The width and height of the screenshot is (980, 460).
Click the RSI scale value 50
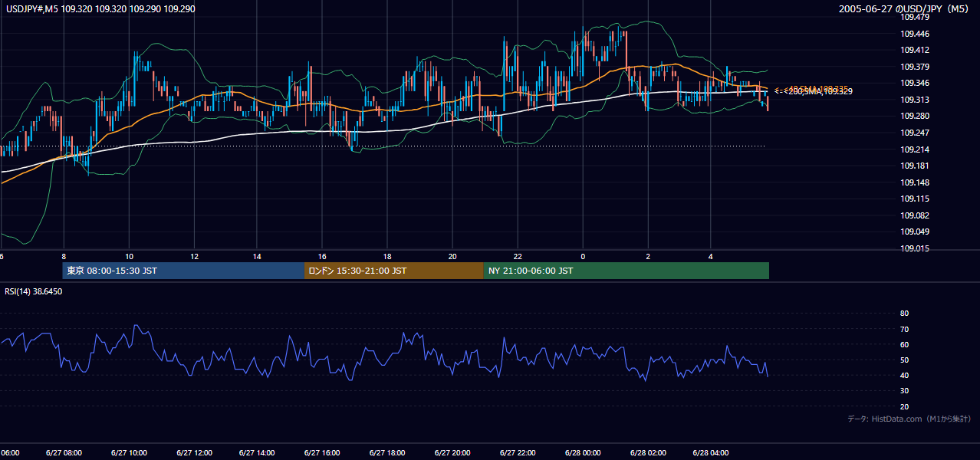(x=904, y=360)
